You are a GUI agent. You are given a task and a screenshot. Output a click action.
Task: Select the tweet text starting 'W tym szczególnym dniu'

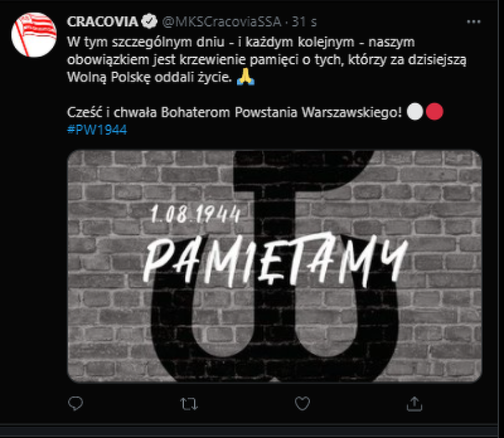(x=267, y=60)
